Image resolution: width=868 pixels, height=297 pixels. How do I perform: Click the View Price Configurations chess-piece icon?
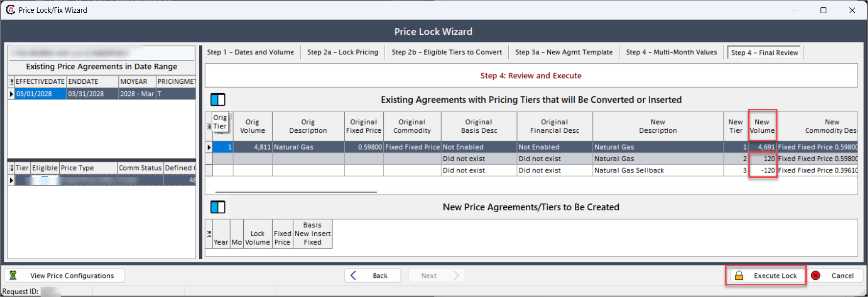[13, 275]
